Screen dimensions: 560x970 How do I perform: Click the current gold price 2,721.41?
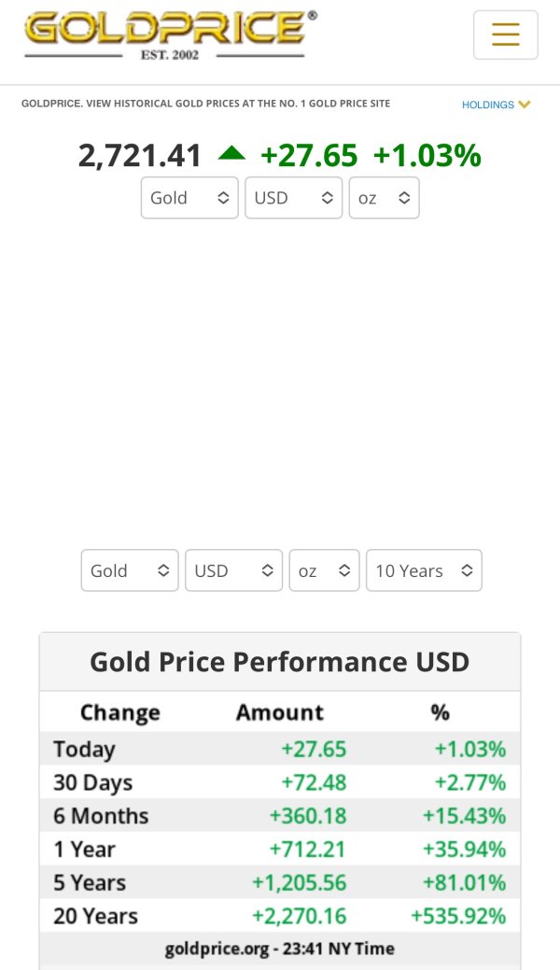pos(140,155)
